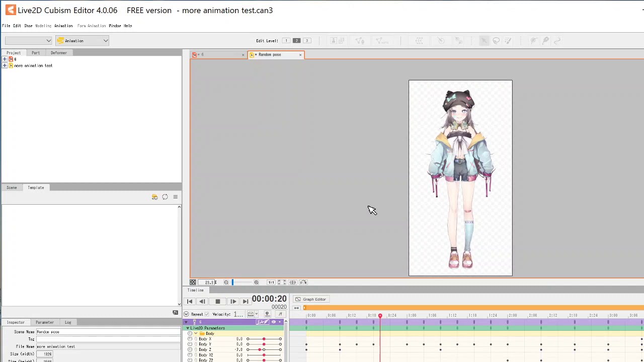Screen dimensions: 644x362
Task: Jump to the first frame
Action: [190, 301]
